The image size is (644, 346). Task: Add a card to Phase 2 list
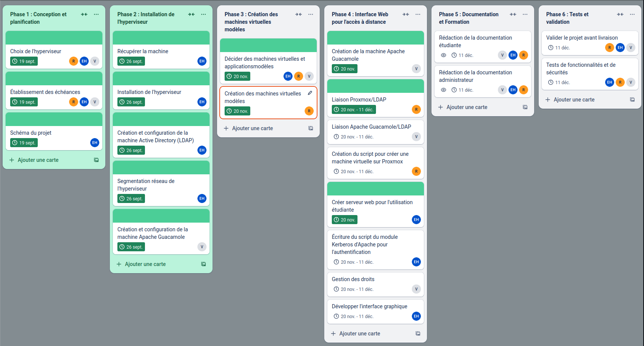click(145, 264)
